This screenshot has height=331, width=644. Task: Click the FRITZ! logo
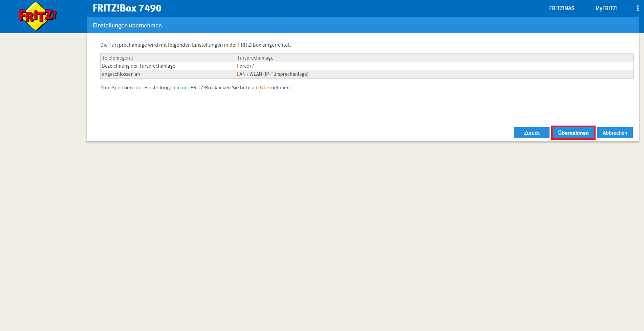pos(37,16)
